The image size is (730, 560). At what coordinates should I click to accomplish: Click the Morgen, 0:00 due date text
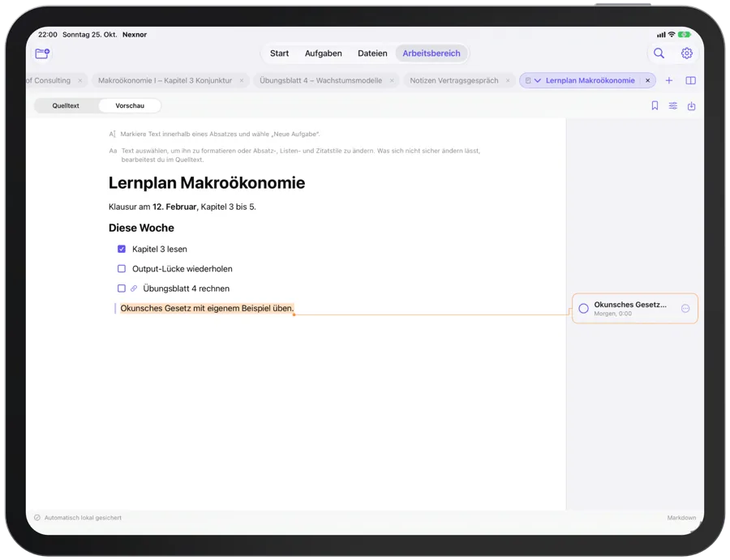click(612, 314)
